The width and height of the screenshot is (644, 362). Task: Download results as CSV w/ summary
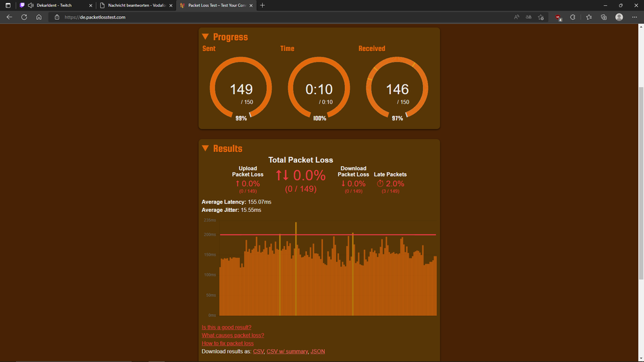(x=287, y=351)
